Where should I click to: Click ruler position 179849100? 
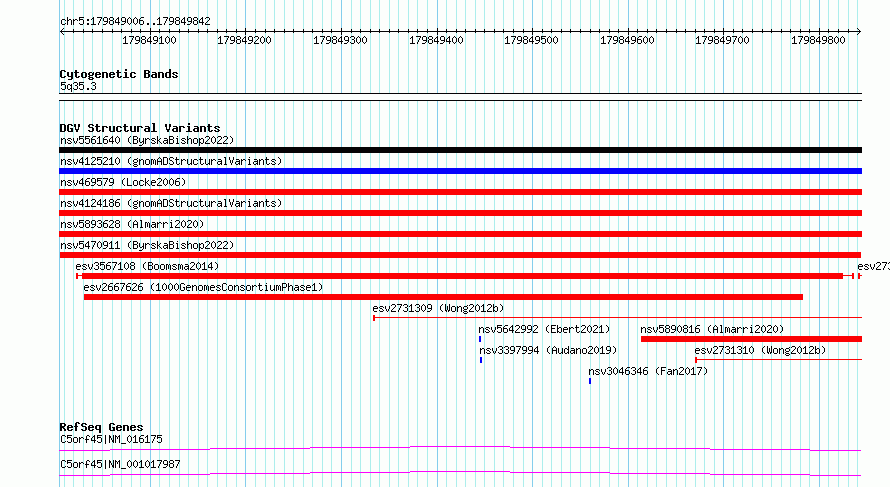(x=149, y=40)
